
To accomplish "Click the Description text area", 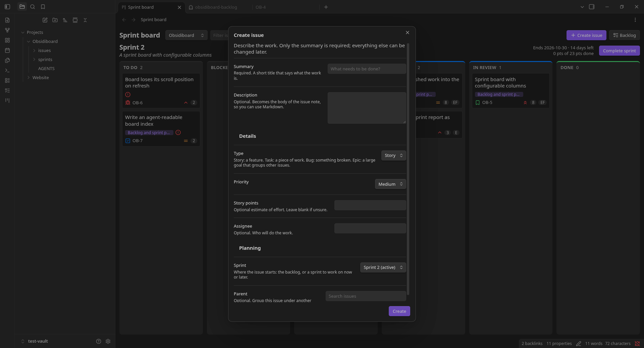I will [367, 108].
